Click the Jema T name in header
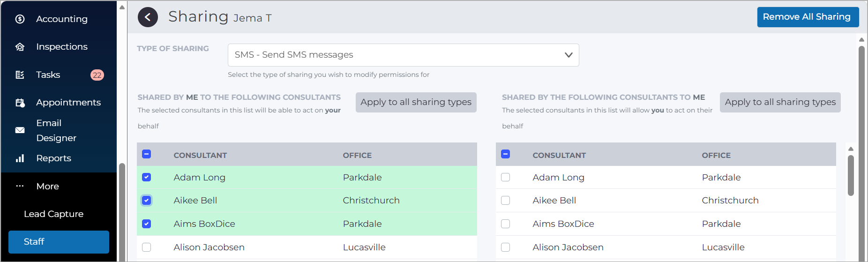Screen dimensions: 868x262 (253, 18)
